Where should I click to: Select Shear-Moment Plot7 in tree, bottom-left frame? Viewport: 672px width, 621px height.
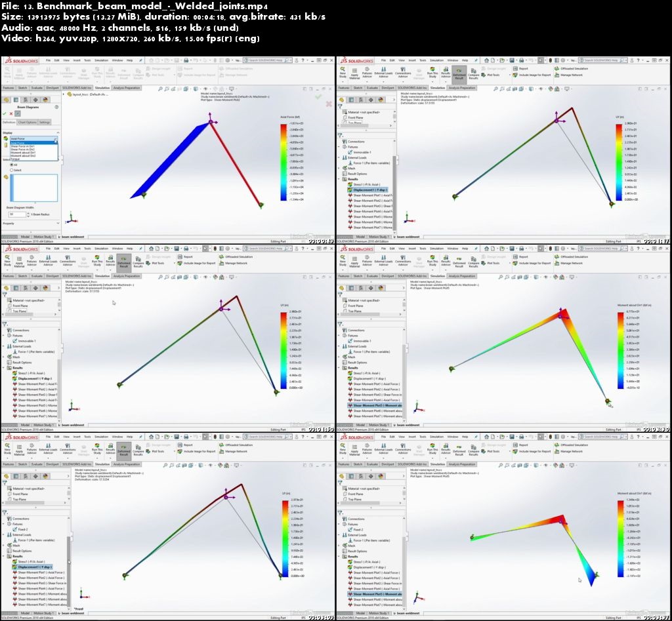point(39,605)
